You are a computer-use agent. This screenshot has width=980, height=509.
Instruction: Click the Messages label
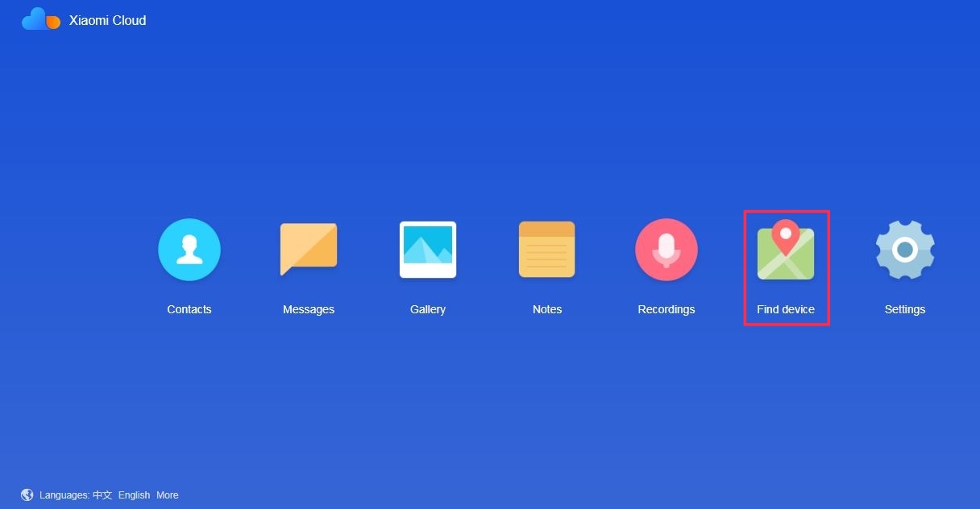click(x=309, y=309)
